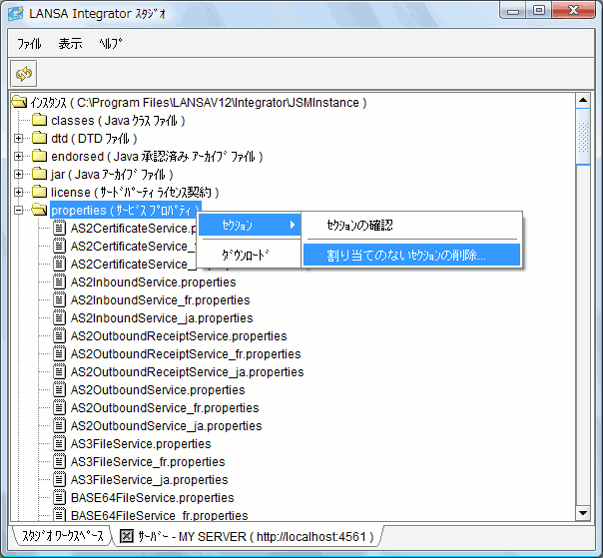This screenshot has height=558, width=603.
Task: Minimize the LANSA Integrator window
Action: point(513,10)
